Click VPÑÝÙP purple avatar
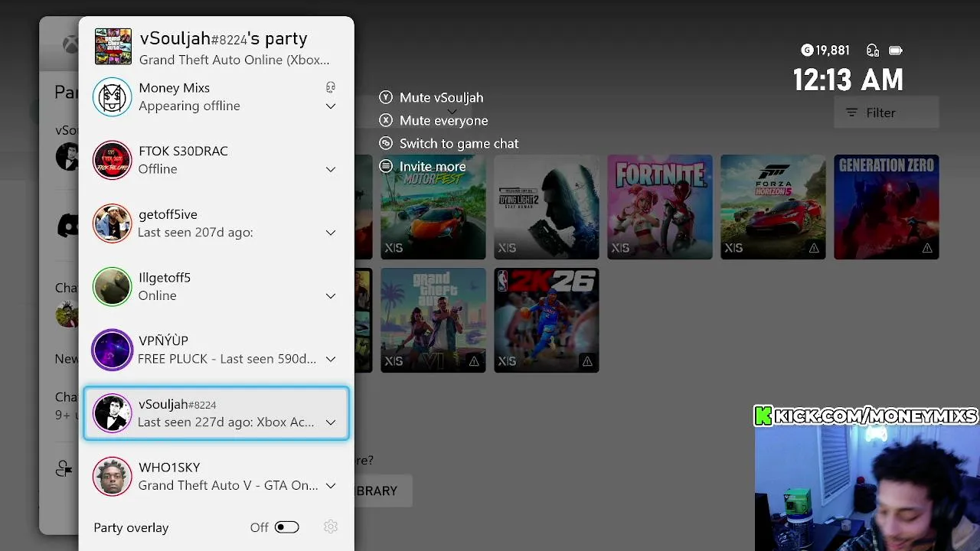980x551 pixels. 113,350
